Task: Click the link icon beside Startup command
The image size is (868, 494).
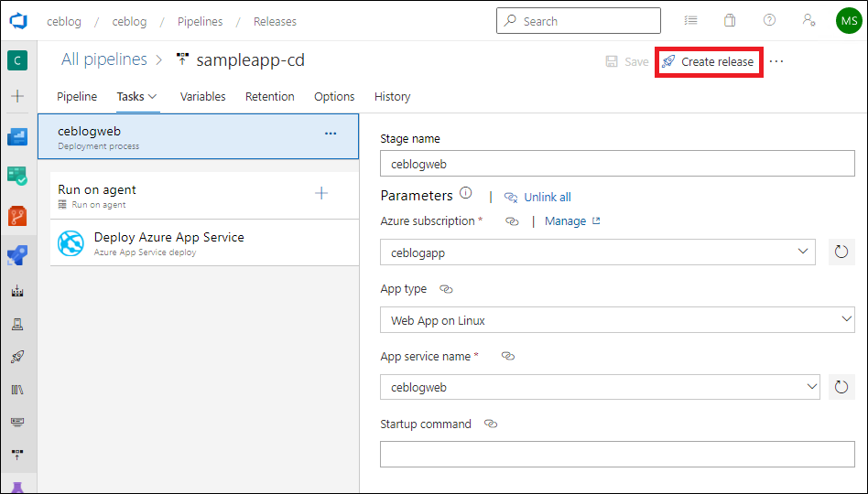Action: [491, 424]
